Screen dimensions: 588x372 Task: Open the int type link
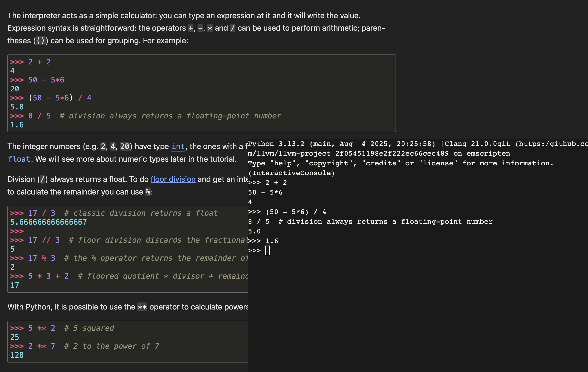[x=178, y=146]
